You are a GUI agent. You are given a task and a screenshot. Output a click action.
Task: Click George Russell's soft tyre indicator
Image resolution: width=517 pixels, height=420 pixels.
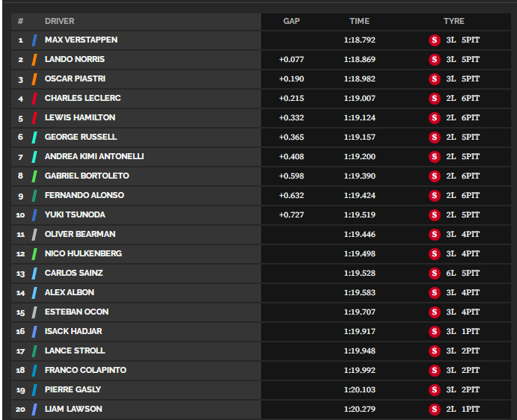434,138
